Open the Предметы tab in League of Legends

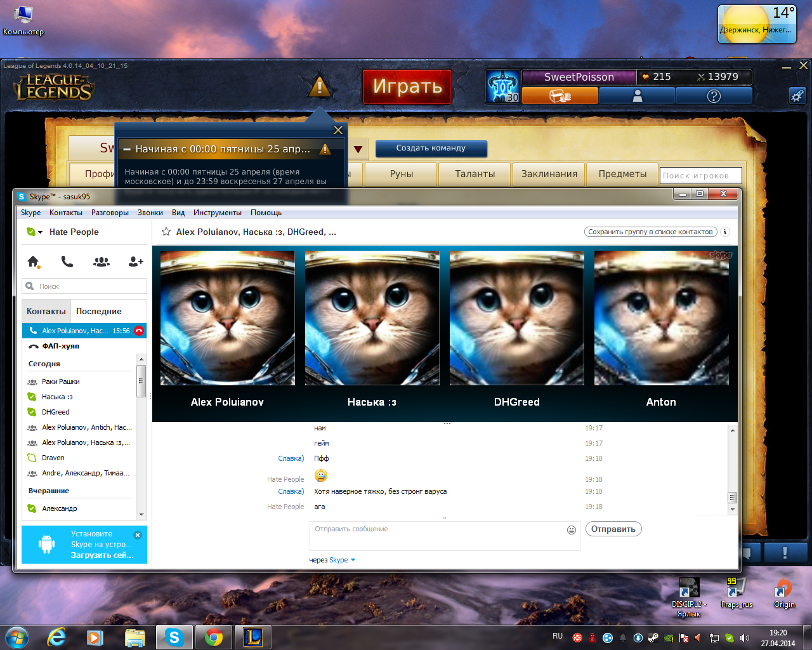623,174
